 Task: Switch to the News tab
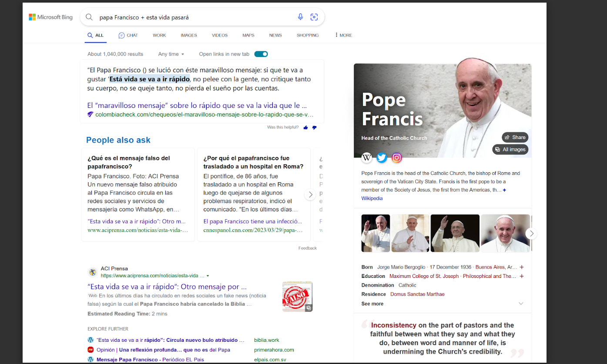click(275, 35)
